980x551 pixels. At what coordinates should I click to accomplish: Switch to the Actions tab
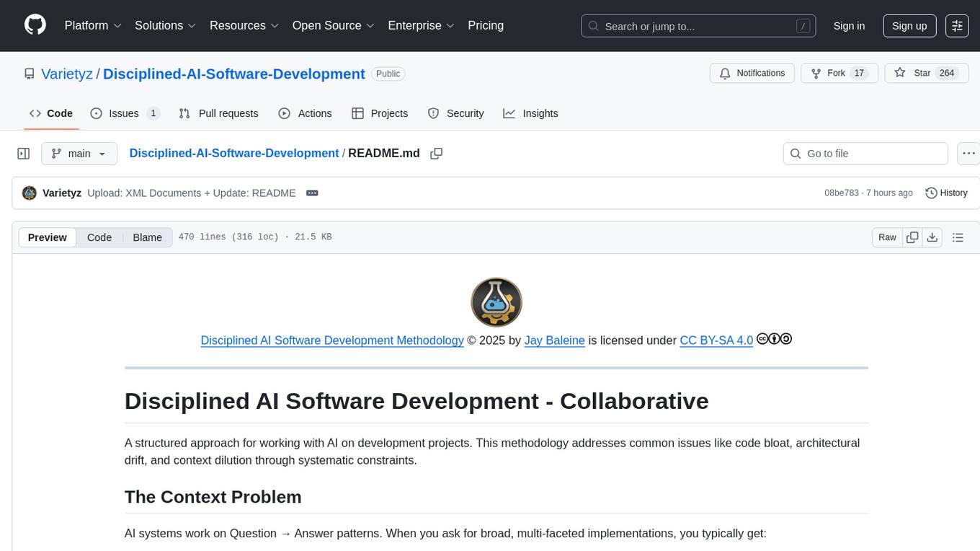click(x=305, y=113)
